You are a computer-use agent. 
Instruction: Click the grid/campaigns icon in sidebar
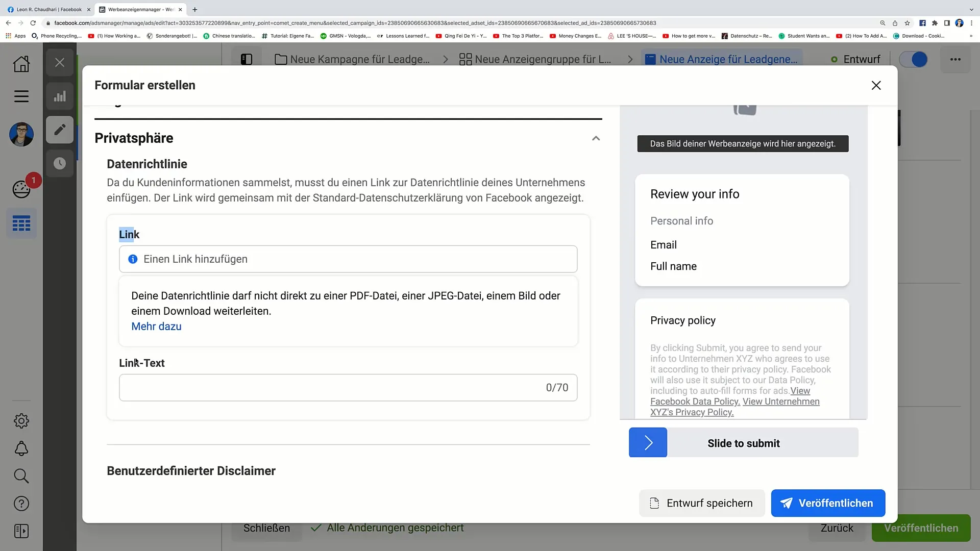point(21,223)
